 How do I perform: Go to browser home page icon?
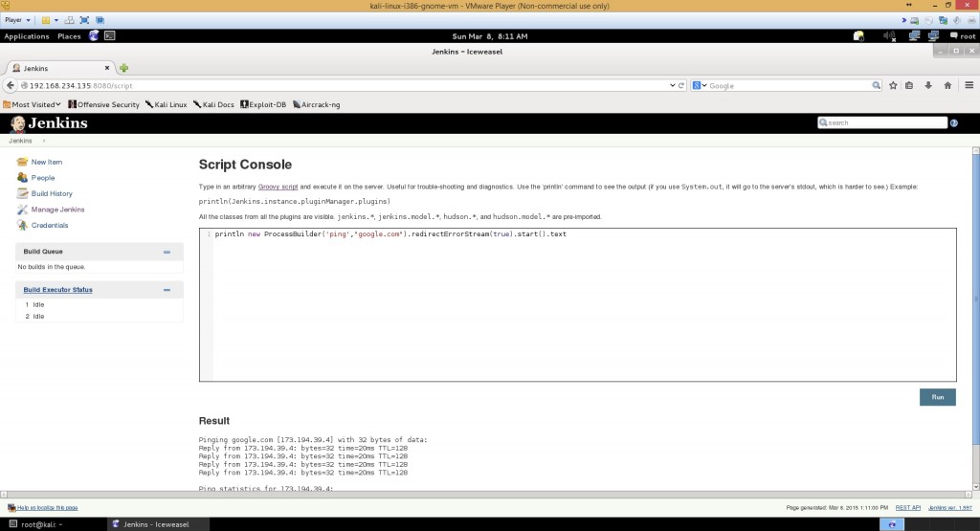pyautogui.click(x=947, y=85)
